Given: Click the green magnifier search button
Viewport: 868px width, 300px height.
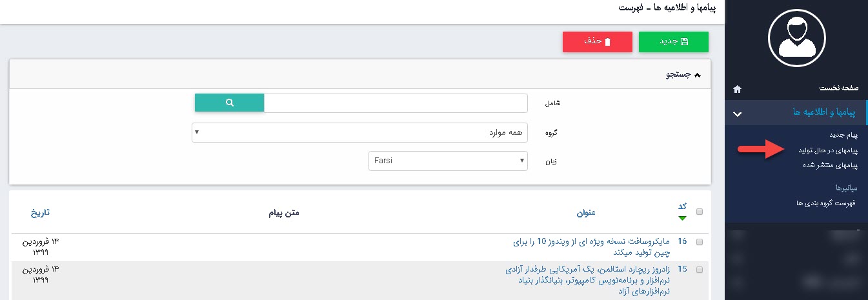Looking at the screenshot, I should (229, 103).
